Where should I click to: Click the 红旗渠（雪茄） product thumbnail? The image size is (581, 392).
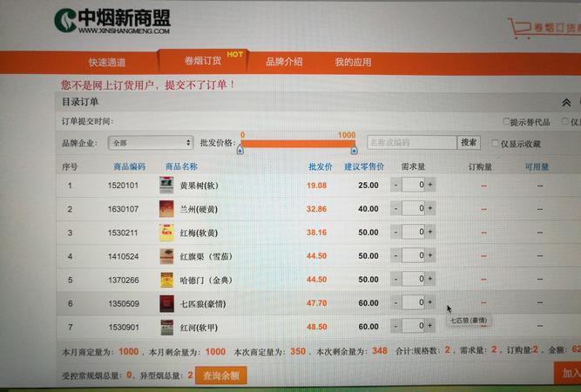(166, 256)
